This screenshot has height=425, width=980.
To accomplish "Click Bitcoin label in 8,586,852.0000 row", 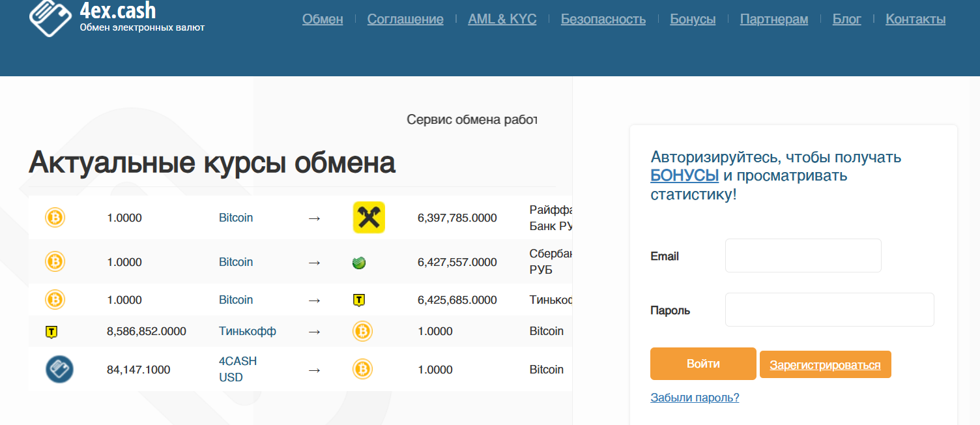I will (x=547, y=331).
